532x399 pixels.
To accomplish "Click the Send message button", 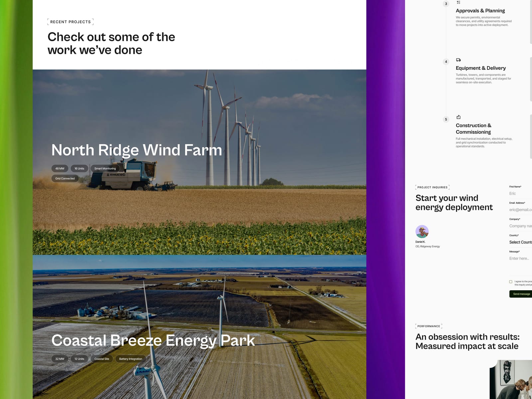I will tap(521, 294).
